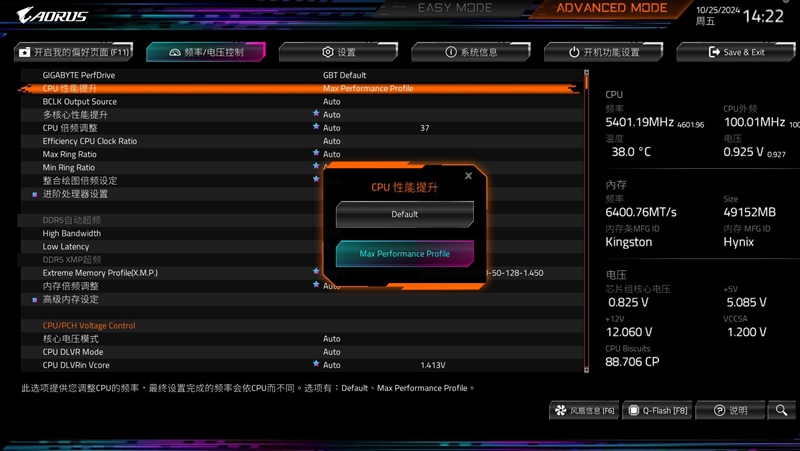800x451 pixels.
Task: Switch to EASY MODE
Action: [x=455, y=9]
